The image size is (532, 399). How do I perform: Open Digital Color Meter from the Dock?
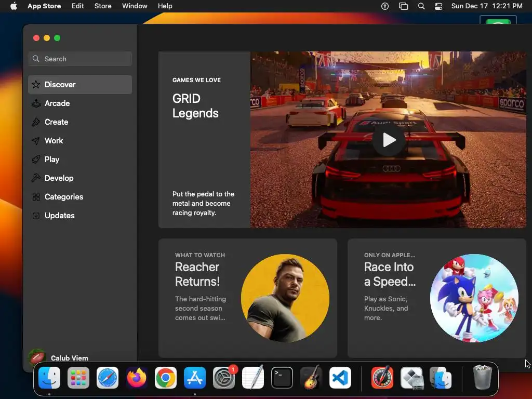382,378
